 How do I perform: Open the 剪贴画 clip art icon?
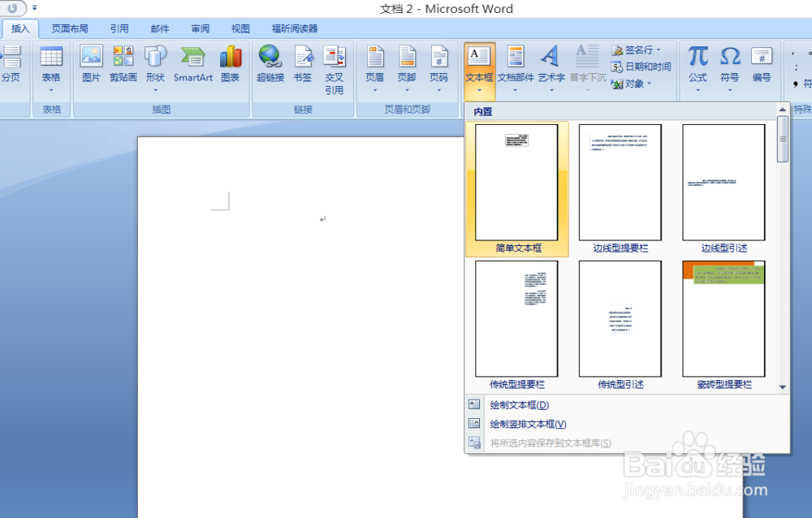[123, 63]
